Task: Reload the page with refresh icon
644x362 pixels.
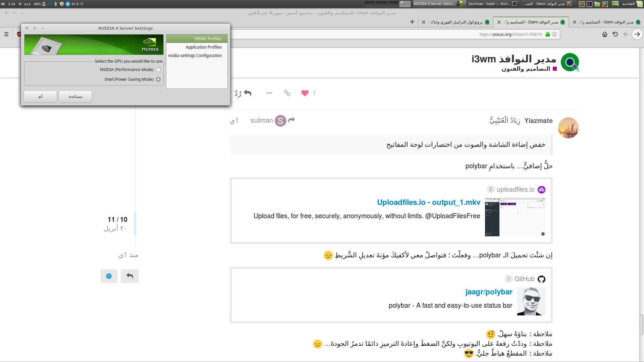Action: pos(615,34)
